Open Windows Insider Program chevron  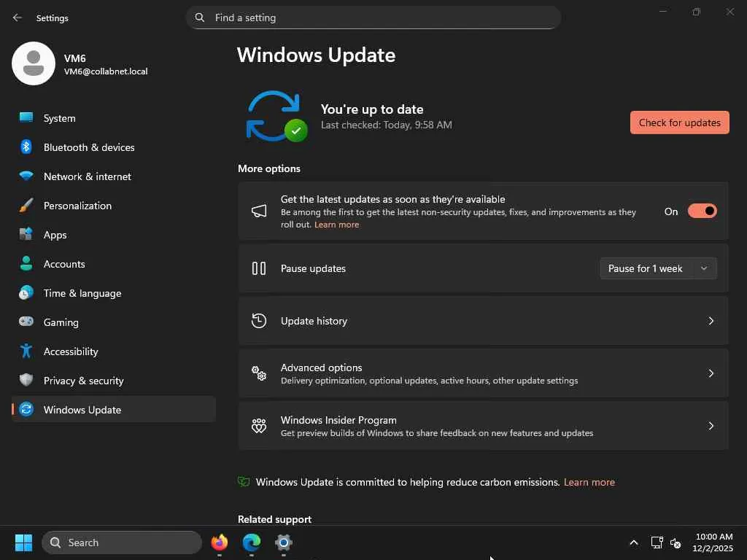point(711,426)
